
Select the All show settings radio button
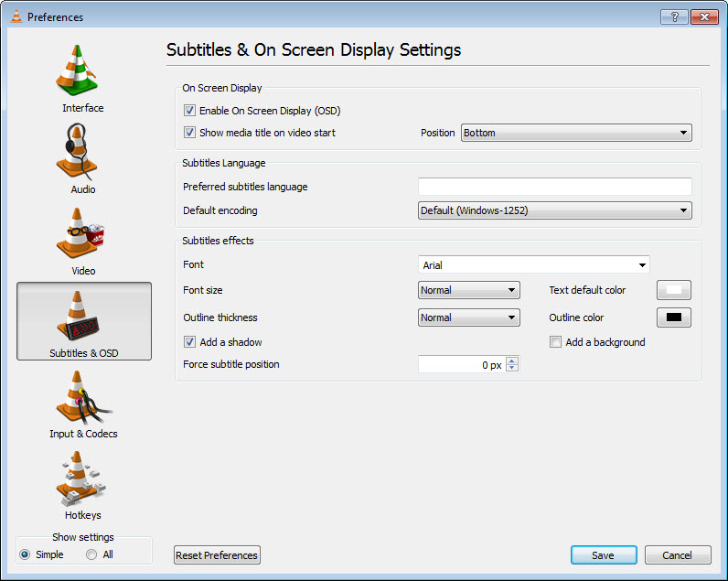coord(91,554)
